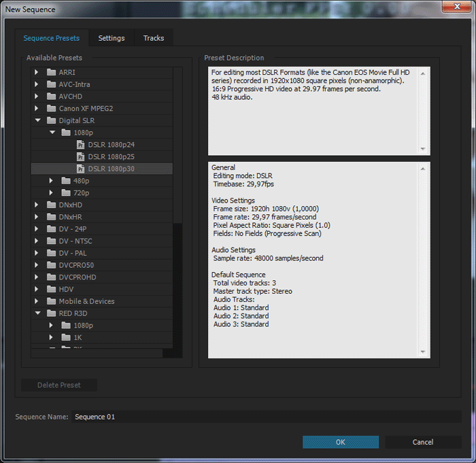This screenshot has height=463, width=476.
Task: Click 'Sample rate: 48000 samples/second' text
Action: pos(268,258)
